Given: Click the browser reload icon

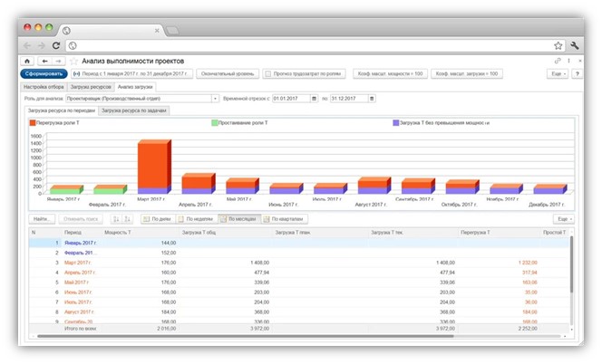Looking at the screenshot, I should click(x=56, y=44).
